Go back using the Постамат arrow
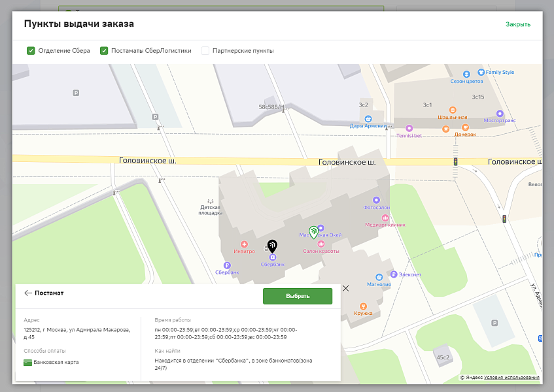 click(x=28, y=293)
